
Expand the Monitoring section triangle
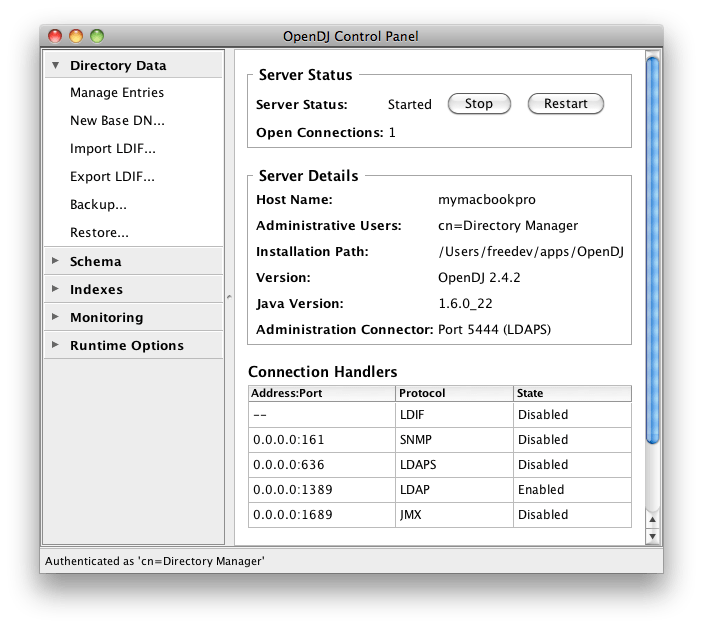click(55, 316)
